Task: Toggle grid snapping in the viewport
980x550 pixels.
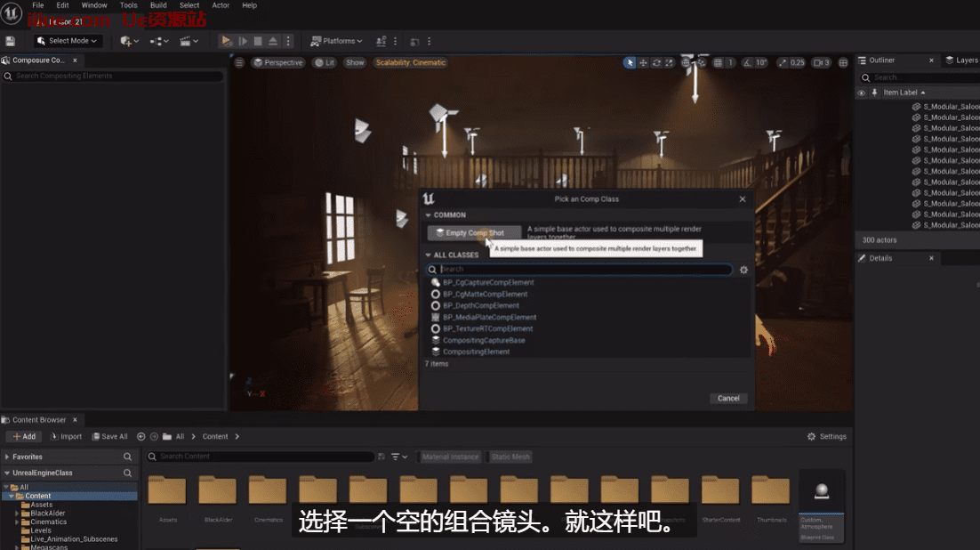Action: point(719,62)
